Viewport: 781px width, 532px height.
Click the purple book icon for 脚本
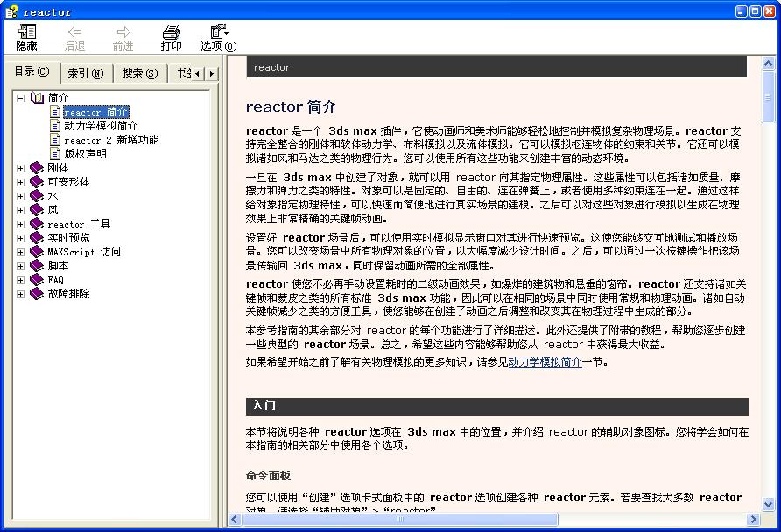tap(37, 266)
